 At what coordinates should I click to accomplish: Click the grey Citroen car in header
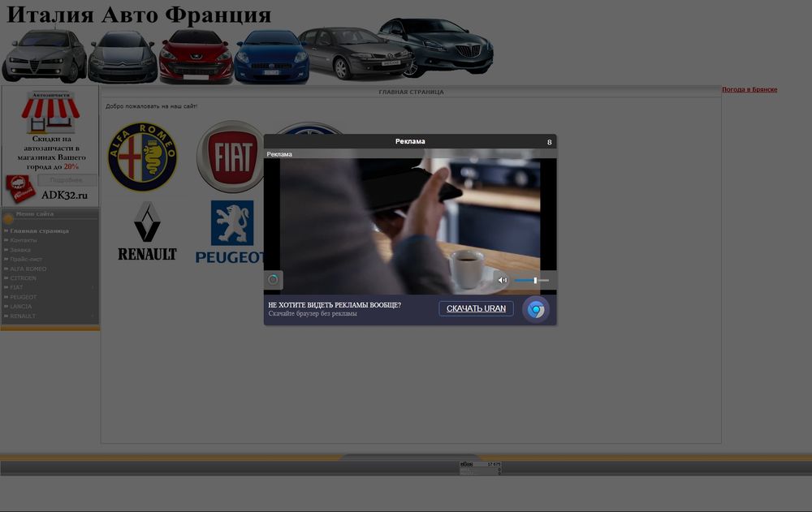[x=123, y=57]
